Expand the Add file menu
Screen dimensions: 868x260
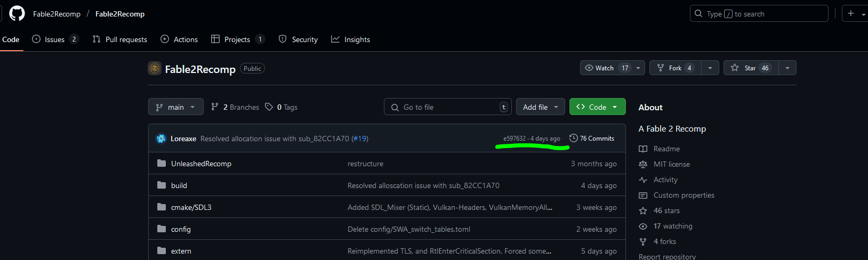point(540,107)
